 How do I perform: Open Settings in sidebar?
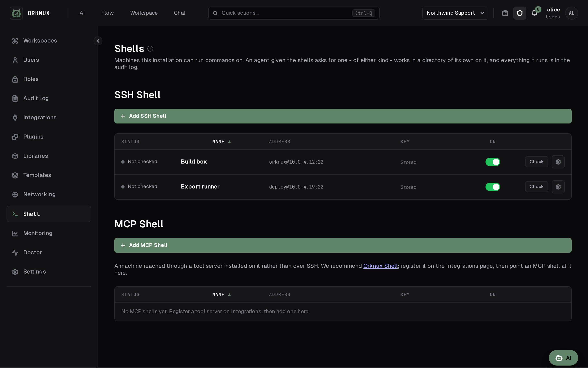(x=49, y=272)
